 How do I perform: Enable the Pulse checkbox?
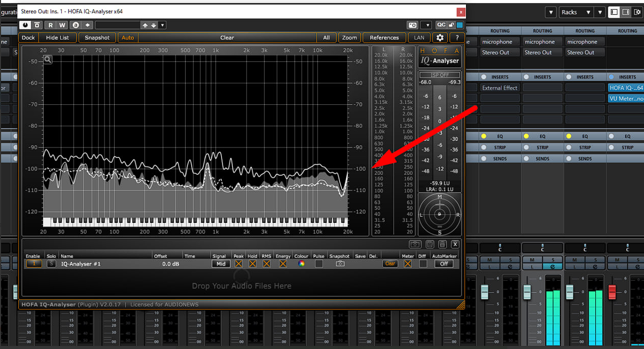click(318, 263)
